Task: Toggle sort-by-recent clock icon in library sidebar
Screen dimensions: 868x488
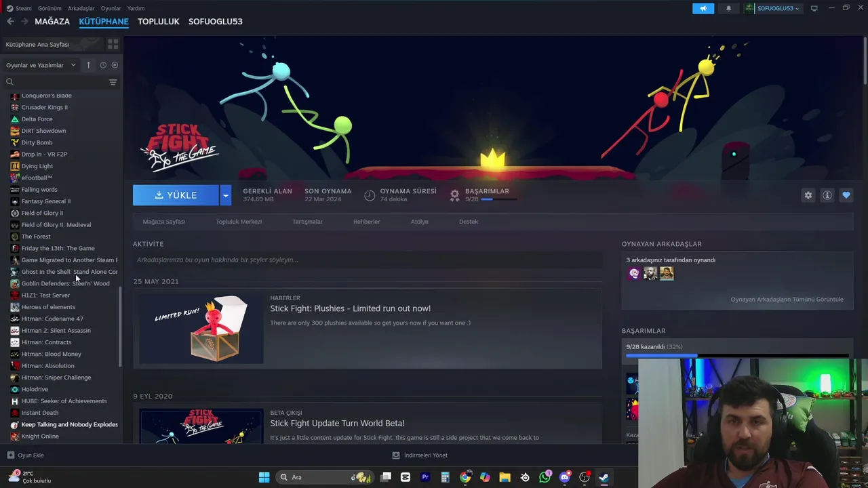Action: pos(103,65)
